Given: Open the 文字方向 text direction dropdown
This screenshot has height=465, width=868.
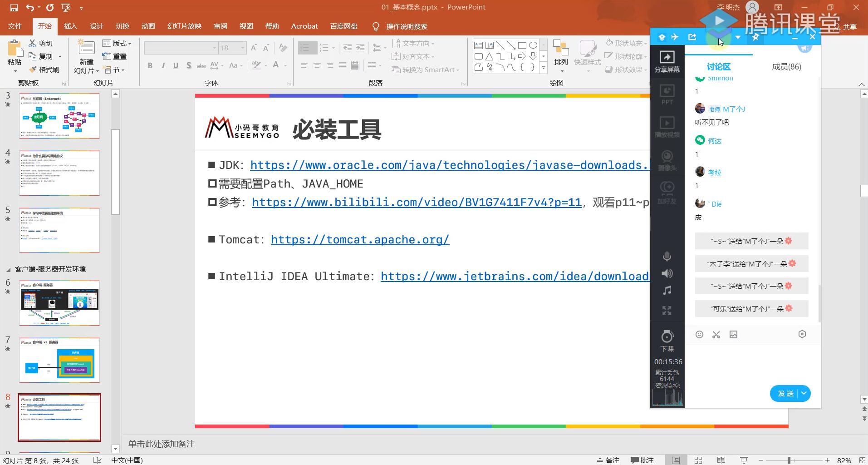Looking at the screenshot, I should pyautogui.click(x=413, y=43).
